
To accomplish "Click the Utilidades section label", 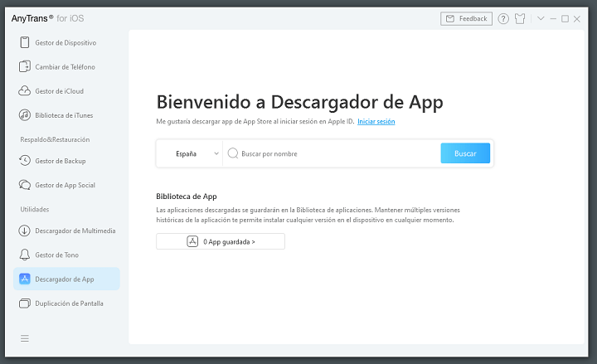I will 35,210.
